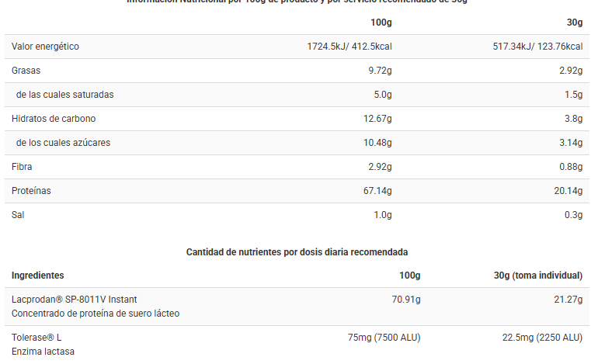Click the 'Valor energético' row label
The width and height of the screenshot is (605, 364).
45,47
